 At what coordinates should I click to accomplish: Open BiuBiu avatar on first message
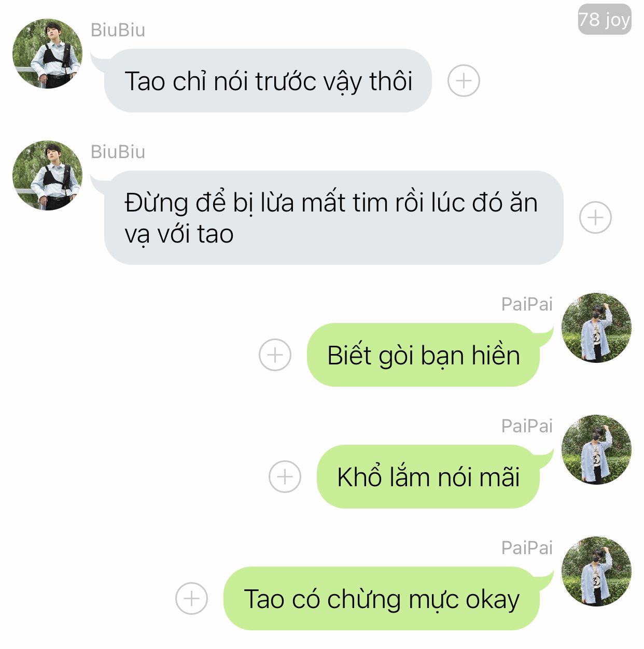point(47,54)
